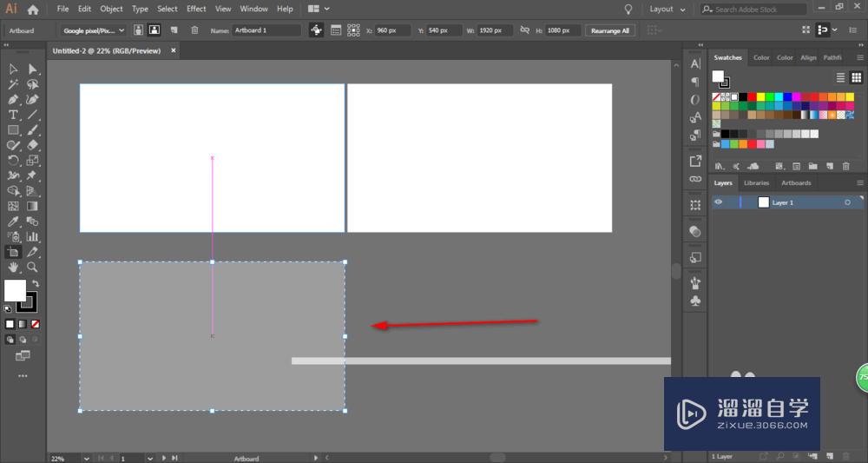The height and width of the screenshot is (463, 868).
Task: Open the Character panel icon in dock
Action: point(695,63)
